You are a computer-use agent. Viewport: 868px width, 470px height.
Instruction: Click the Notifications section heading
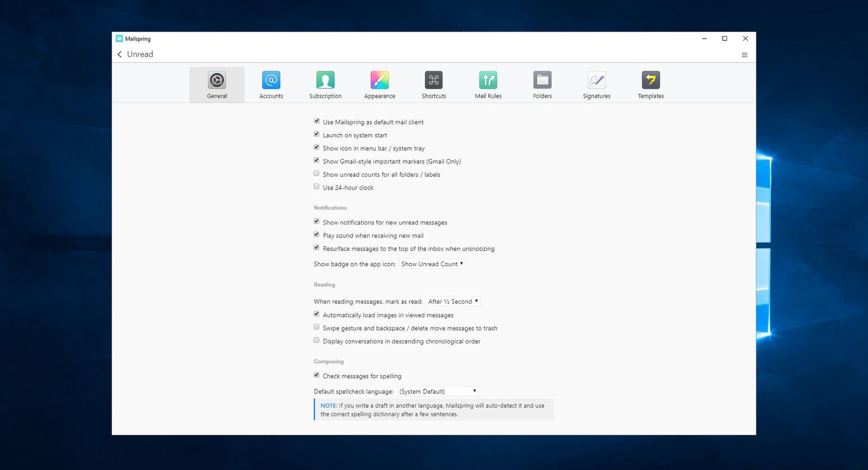(330, 208)
